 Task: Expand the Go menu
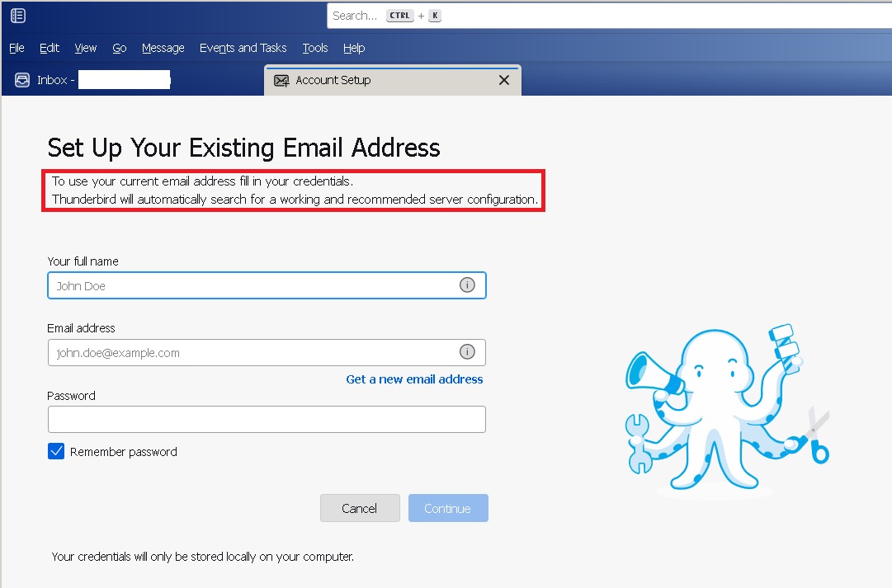pos(120,48)
